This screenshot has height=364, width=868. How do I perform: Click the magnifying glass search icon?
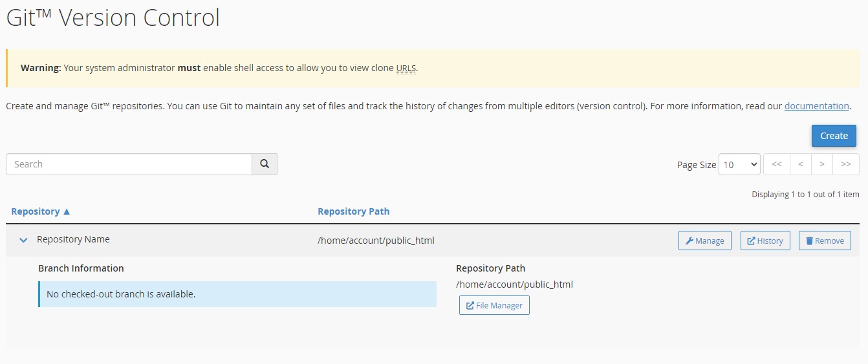click(265, 164)
